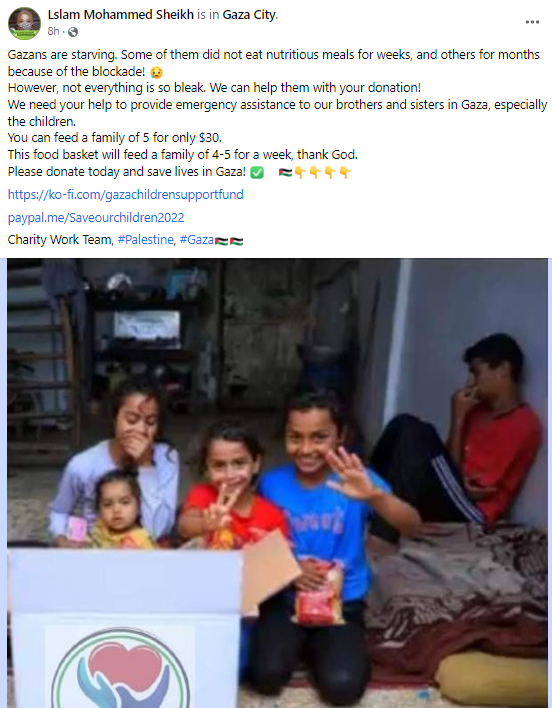Click the first pointing-down hand emoji
The image size is (552, 708).
300,172
